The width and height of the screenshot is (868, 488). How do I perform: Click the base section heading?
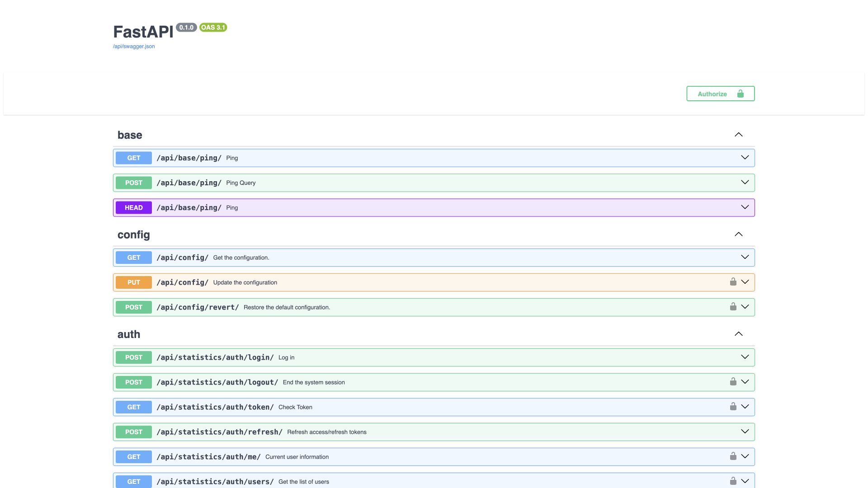[x=130, y=135]
